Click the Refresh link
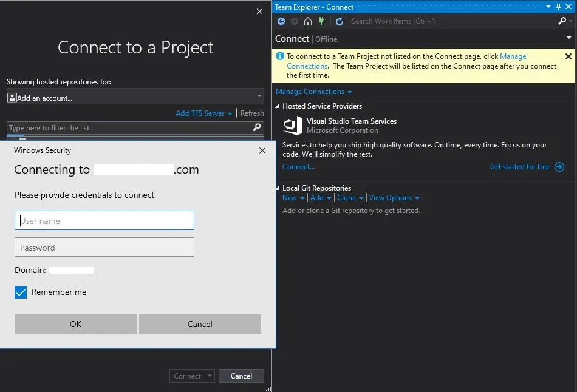This screenshot has width=577, height=392. [252, 113]
